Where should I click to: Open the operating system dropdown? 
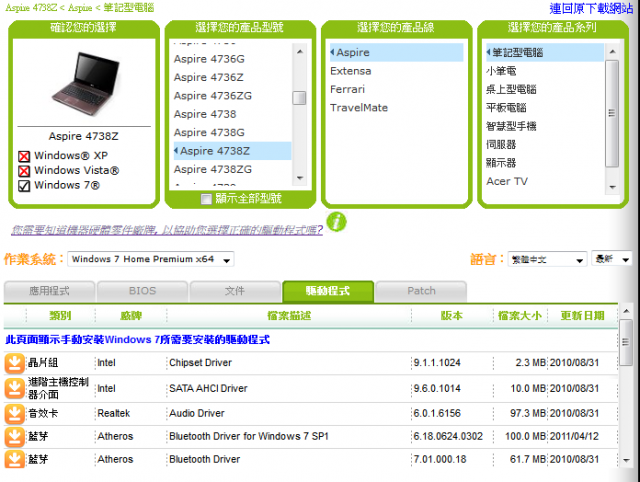[x=151, y=259]
